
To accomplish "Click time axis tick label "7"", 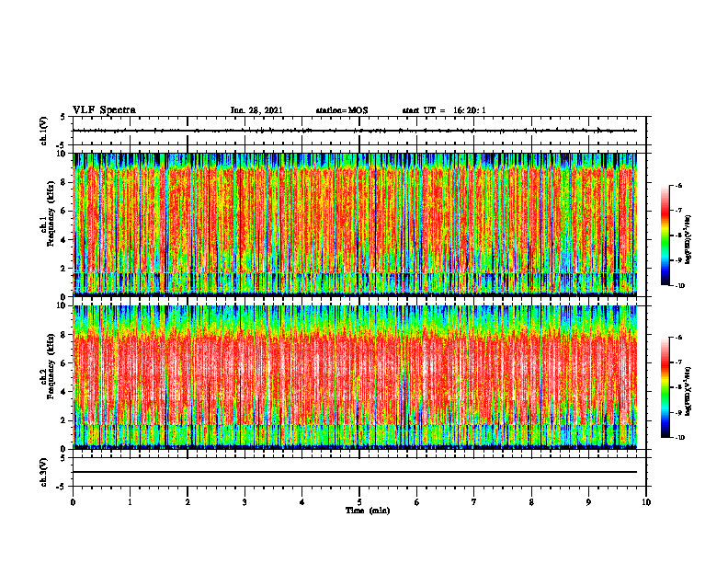I will point(474,502).
